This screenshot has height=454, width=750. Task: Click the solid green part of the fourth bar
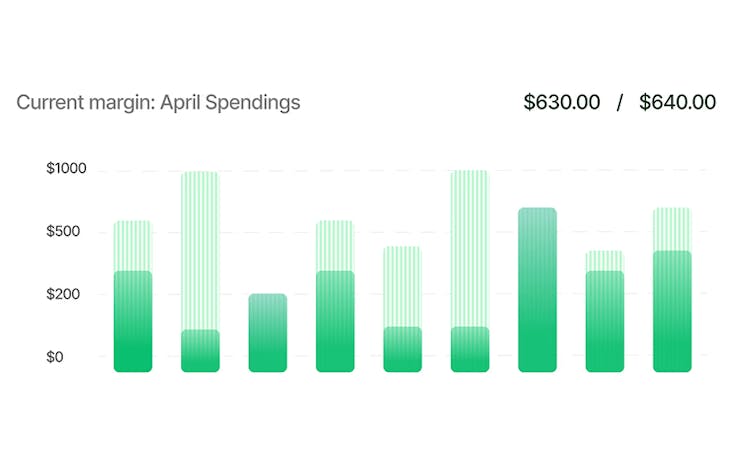(335, 321)
